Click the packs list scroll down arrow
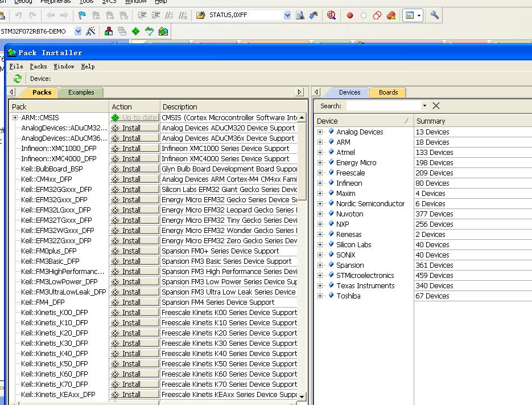Screen dimensions: 532x405 (x=302, y=396)
